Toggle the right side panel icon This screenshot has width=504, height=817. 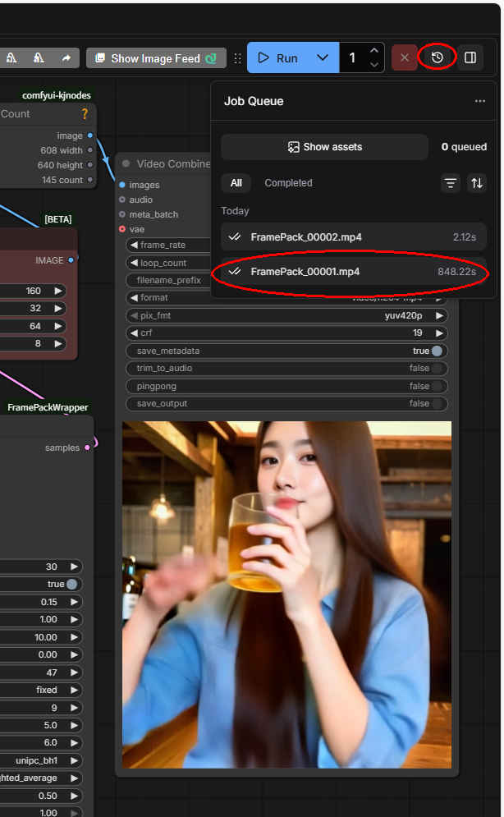coord(470,57)
